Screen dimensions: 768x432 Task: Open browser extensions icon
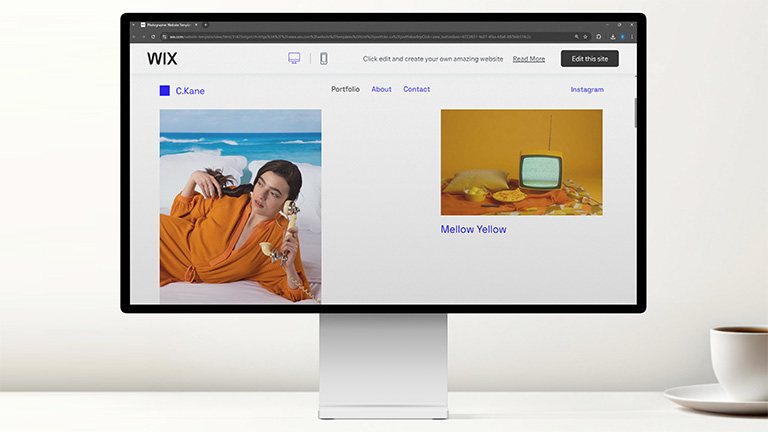[599, 37]
